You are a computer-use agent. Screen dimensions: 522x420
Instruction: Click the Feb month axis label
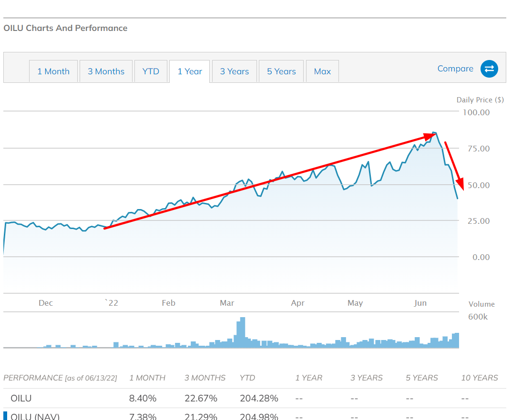coord(168,303)
